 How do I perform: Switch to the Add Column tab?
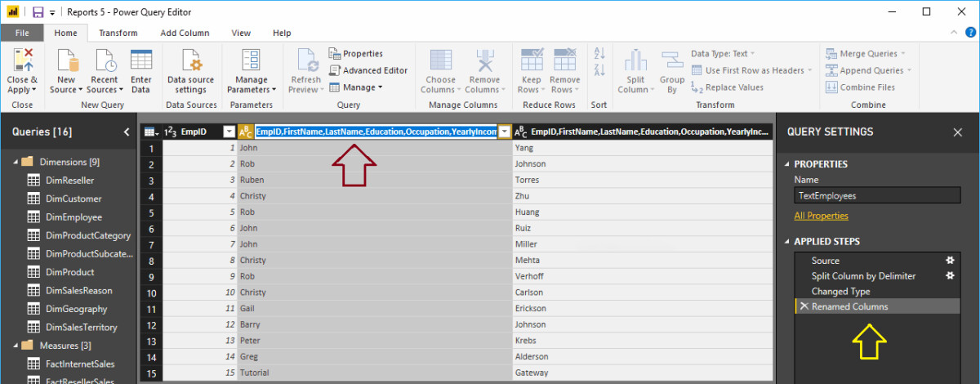pyautogui.click(x=185, y=33)
